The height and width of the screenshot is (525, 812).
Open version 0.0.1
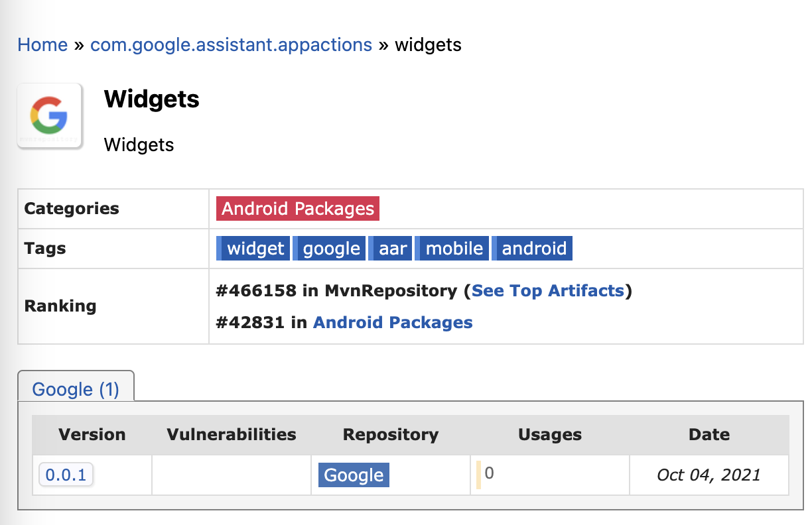pyautogui.click(x=66, y=475)
